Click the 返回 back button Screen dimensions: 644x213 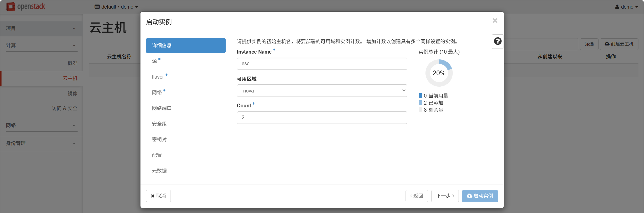coord(417,196)
